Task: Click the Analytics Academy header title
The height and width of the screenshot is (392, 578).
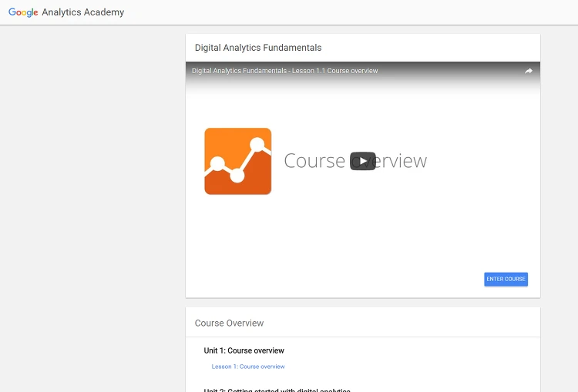Action: [83, 12]
